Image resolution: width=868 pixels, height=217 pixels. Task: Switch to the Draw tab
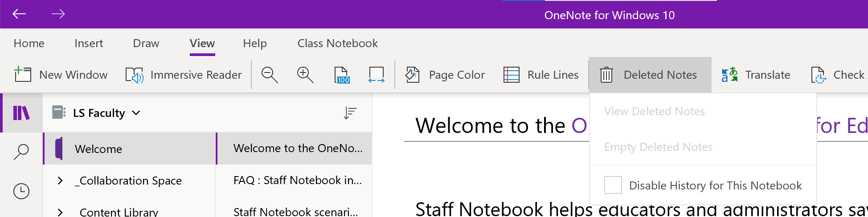[146, 43]
